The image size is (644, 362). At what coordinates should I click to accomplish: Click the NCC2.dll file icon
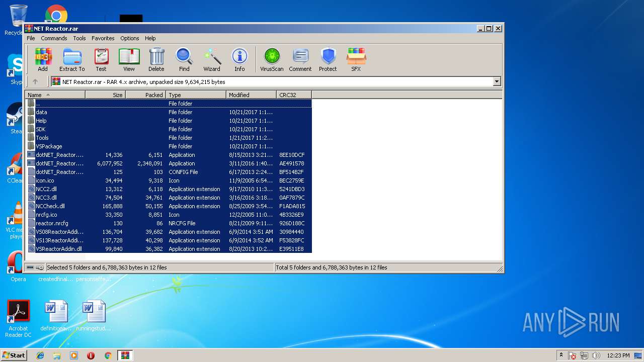click(31, 189)
